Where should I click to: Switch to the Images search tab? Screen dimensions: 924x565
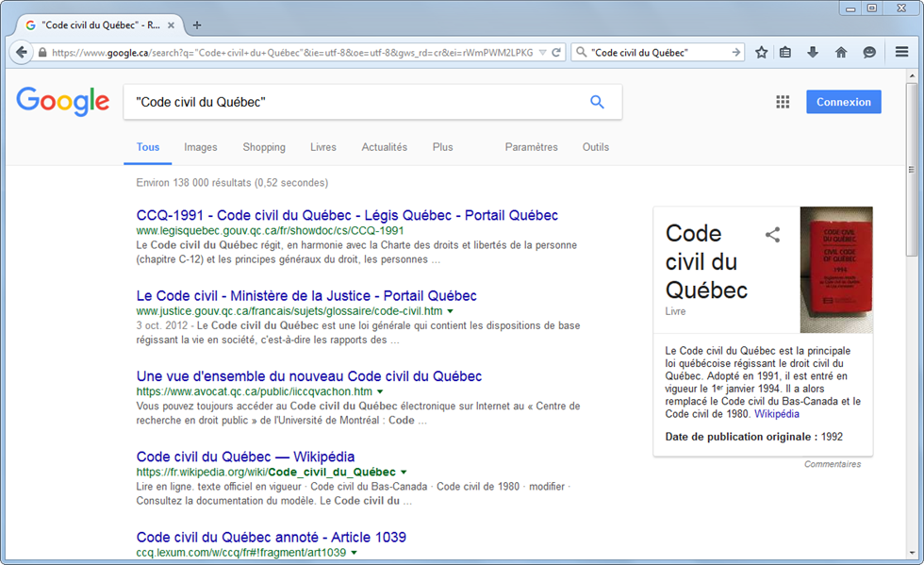click(x=201, y=147)
